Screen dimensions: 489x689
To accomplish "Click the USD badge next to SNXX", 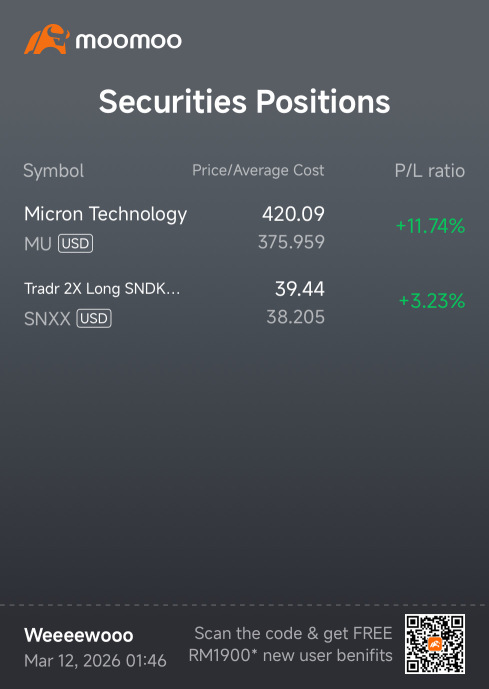I will (x=94, y=319).
